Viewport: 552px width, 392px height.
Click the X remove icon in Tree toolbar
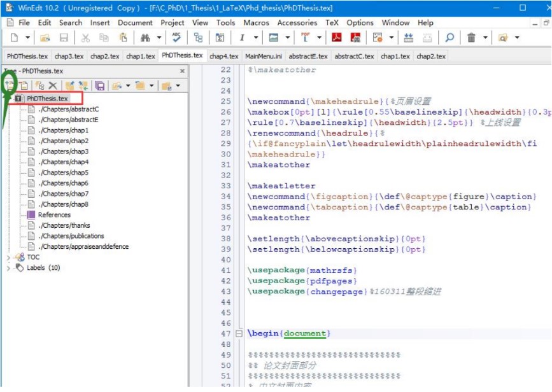click(x=53, y=85)
